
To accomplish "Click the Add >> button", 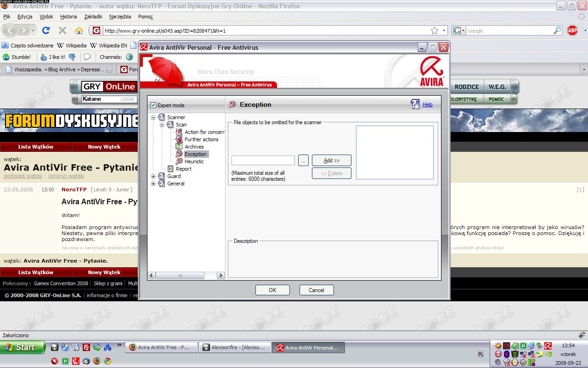I will click(332, 161).
